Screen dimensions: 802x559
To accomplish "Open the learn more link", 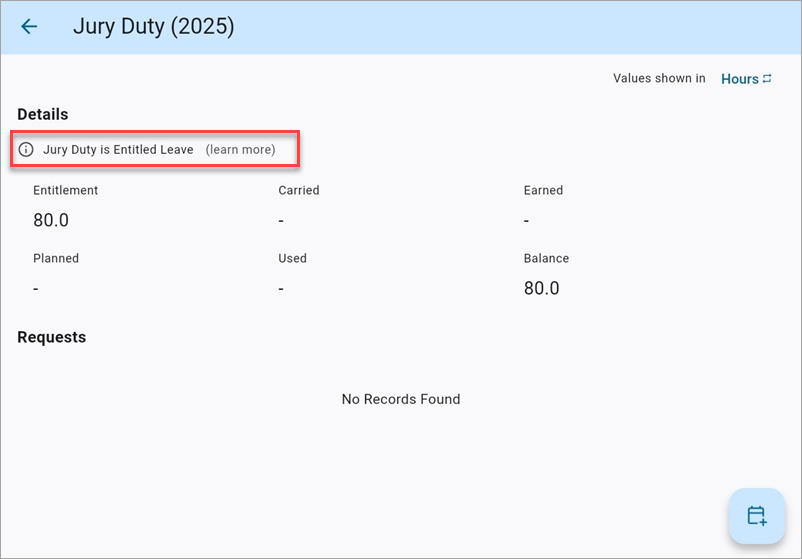I will (x=240, y=150).
